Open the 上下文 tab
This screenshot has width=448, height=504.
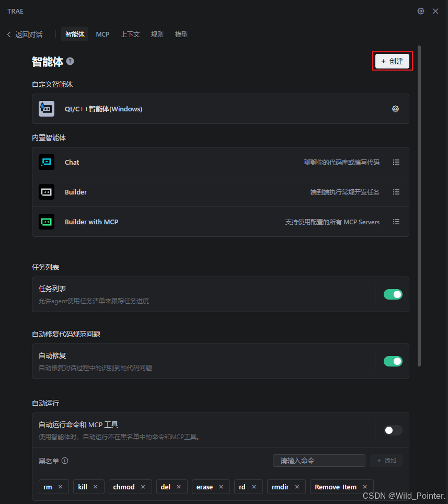130,35
